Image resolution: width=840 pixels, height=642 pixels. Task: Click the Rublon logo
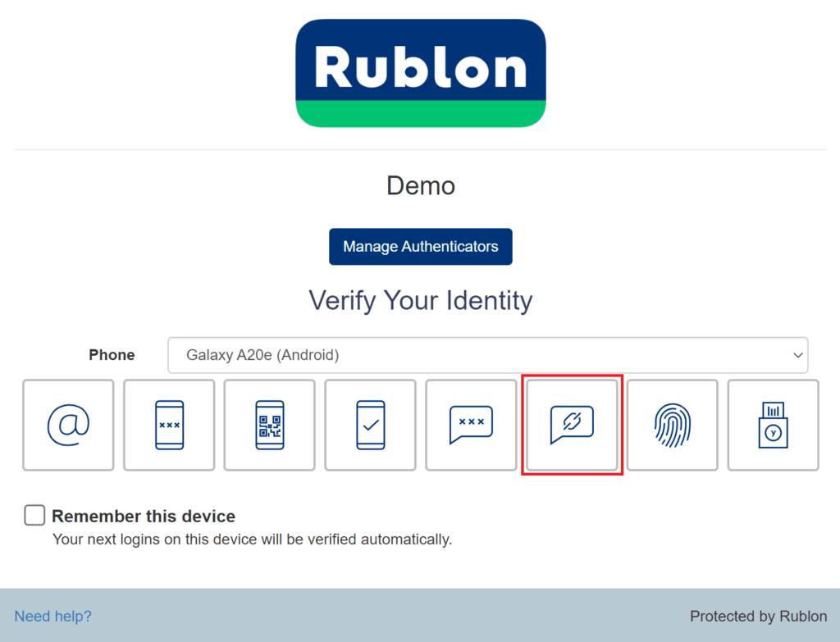(x=420, y=72)
